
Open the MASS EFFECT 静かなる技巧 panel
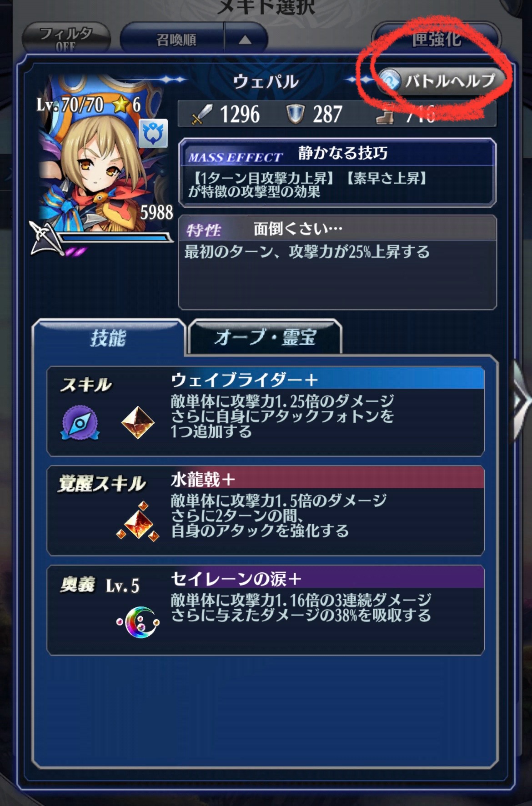337,172
